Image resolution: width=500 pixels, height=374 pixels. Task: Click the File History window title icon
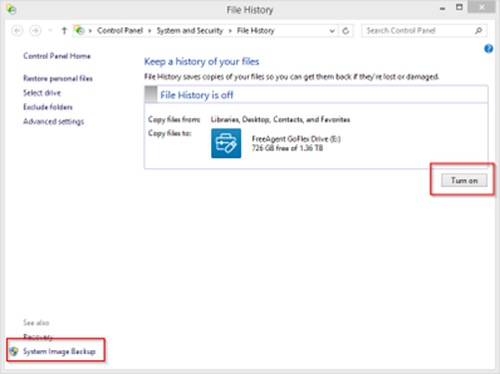point(11,10)
